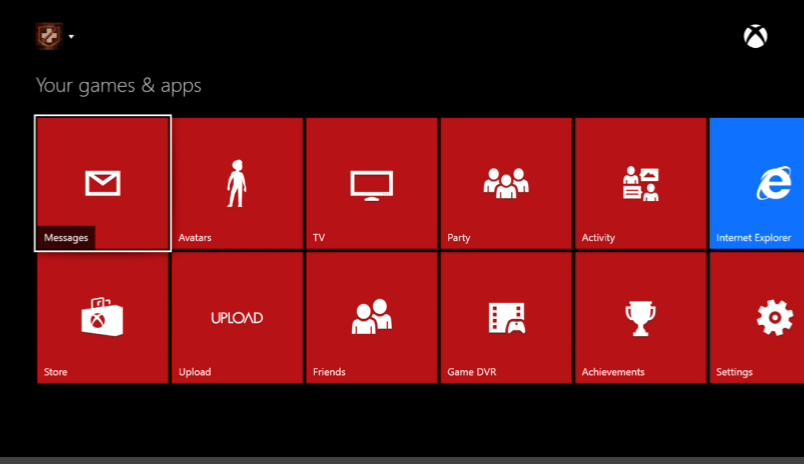
Task: Open the Party group icon
Action: pos(505,183)
